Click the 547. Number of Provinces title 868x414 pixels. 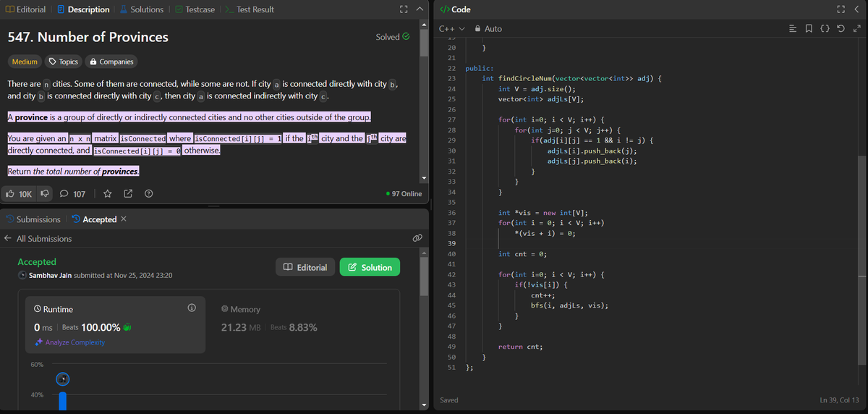click(x=88, y=37)
